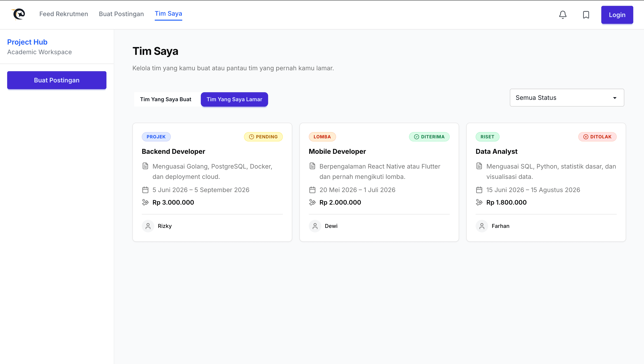This screenshot has height=364, width=644.
Task: Click the Academic Workspace subtitle
Action: point(40,52)
